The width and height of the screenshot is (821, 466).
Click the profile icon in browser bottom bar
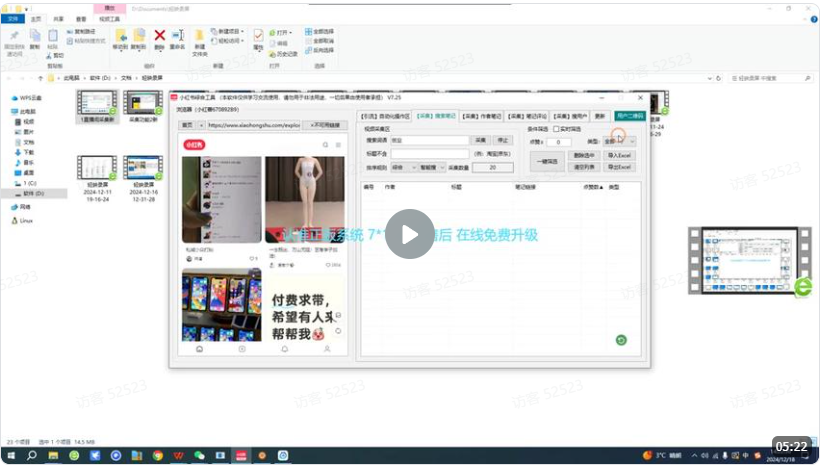(x=327, y=349)
